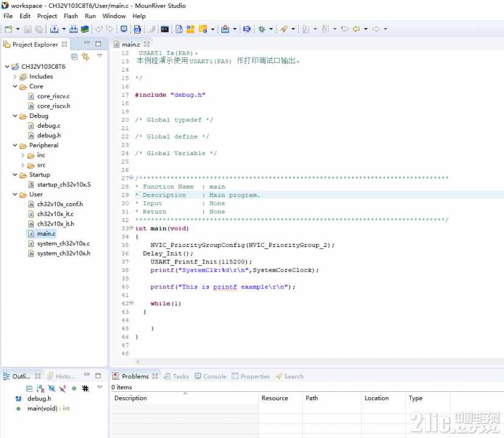
Task: Expand the inc folder under Peripheral
Action: (x=23, y=155)
